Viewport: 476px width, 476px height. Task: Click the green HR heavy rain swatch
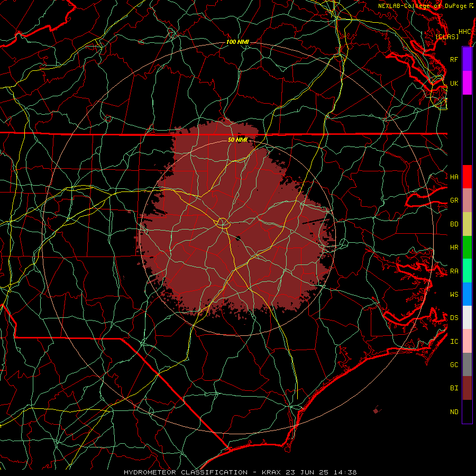467,247
